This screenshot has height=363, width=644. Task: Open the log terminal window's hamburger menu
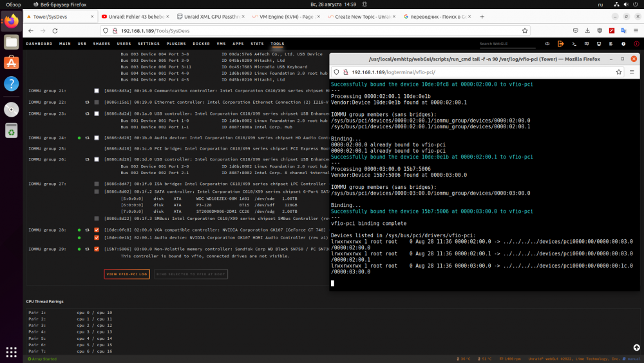[x=632, y=72]
